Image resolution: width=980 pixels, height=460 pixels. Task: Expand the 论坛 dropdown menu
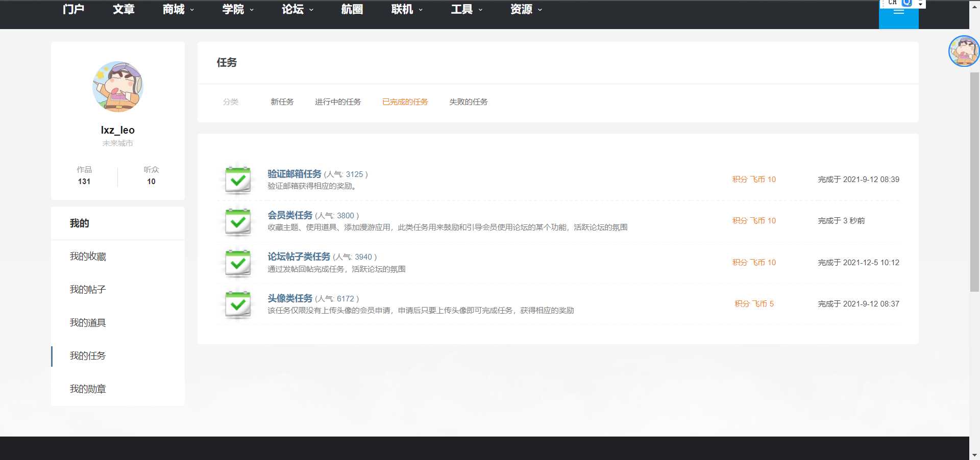click(x=298, y=9)
